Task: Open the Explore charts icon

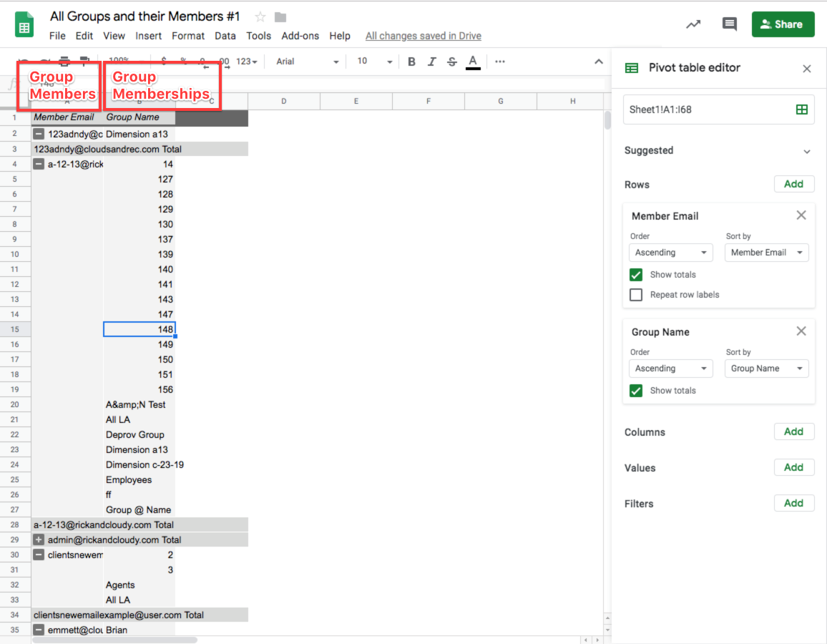Action: pos(692,24)
